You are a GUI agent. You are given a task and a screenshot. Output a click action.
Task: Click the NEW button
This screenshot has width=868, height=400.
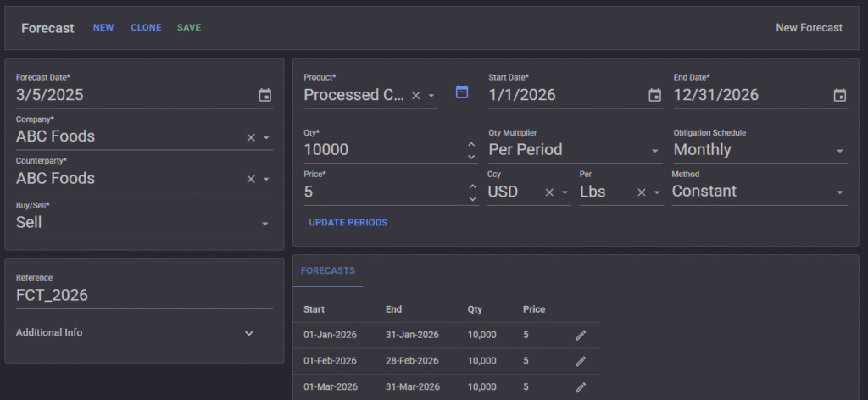[103, 28]
